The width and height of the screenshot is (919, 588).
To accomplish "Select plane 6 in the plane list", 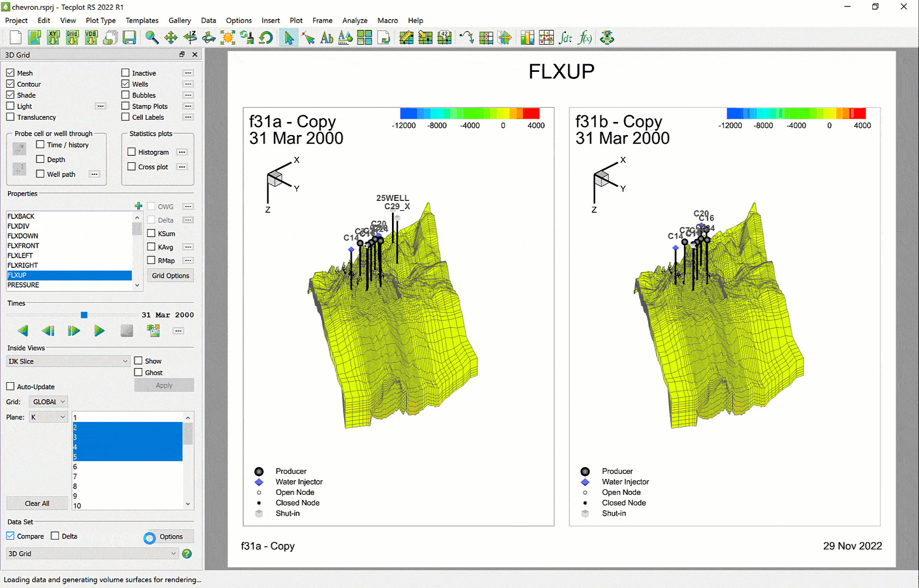I will (x=127, y=467).
